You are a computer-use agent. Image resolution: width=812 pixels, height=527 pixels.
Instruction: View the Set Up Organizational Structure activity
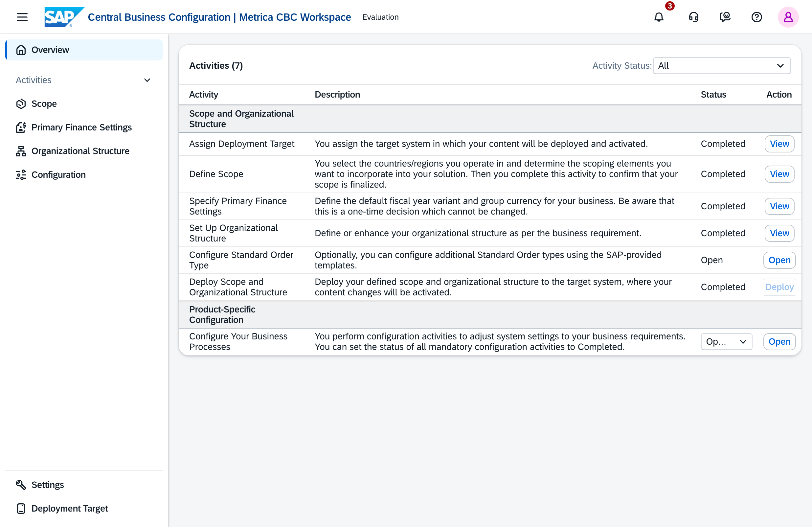click(779, 233)
